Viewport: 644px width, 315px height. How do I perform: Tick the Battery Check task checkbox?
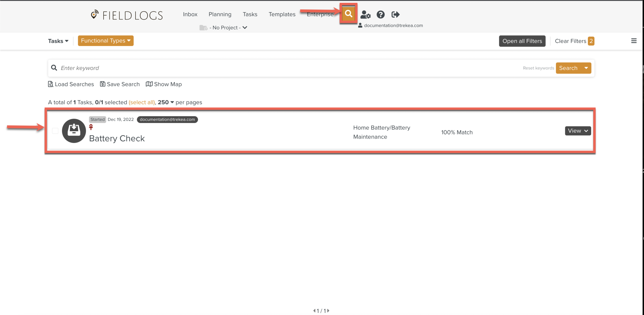click(x=55, y=131)
